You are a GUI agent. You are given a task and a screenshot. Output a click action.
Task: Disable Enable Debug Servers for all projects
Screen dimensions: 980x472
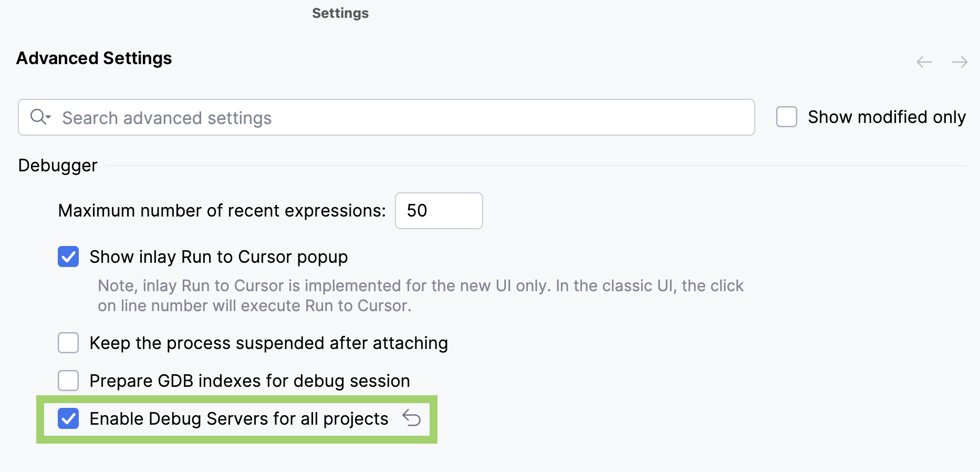tap(68, 418)
